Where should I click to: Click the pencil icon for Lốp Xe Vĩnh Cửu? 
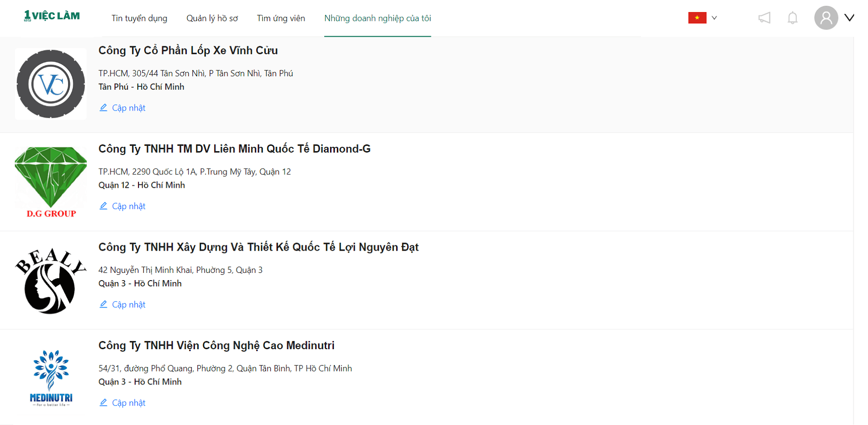click(x=103, y=107)
